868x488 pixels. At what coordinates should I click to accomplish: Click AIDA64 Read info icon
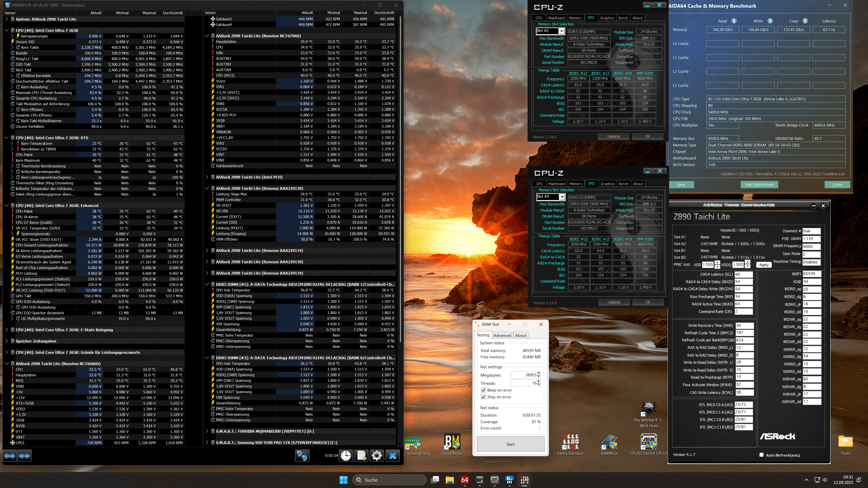pyautogui.click(x=734, y=21)
